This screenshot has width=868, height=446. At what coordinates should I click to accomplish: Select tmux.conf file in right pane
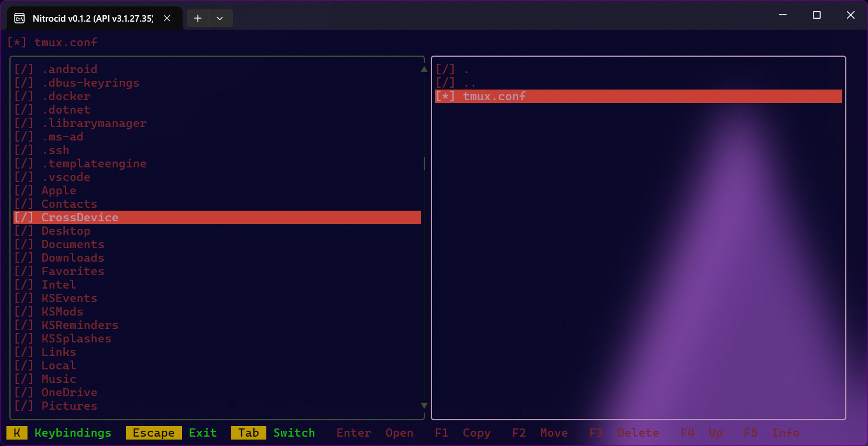coord(494,96)
